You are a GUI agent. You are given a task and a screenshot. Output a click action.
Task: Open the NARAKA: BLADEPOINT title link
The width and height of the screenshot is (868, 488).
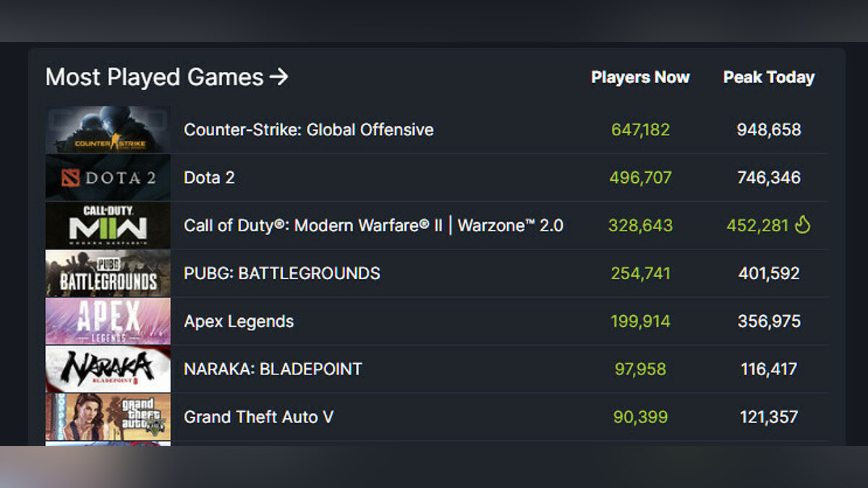tap(273, 369)
